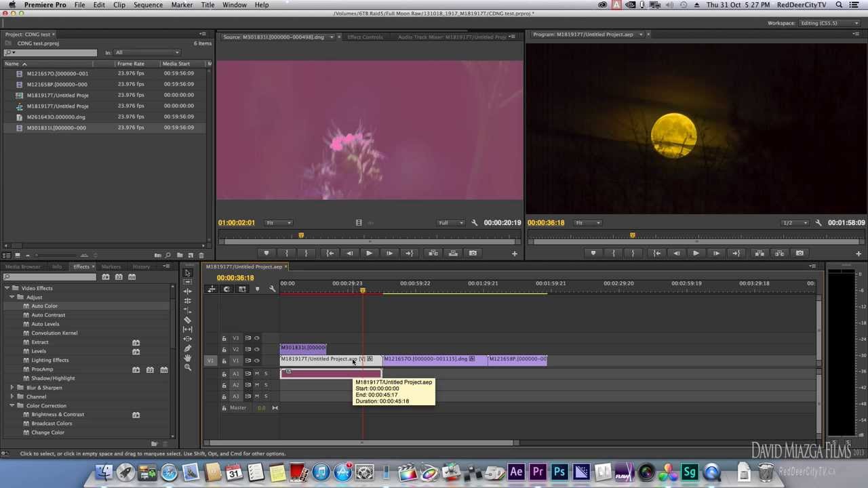
Task: Select the Ripple Edit tool
Action: point(188,291)
